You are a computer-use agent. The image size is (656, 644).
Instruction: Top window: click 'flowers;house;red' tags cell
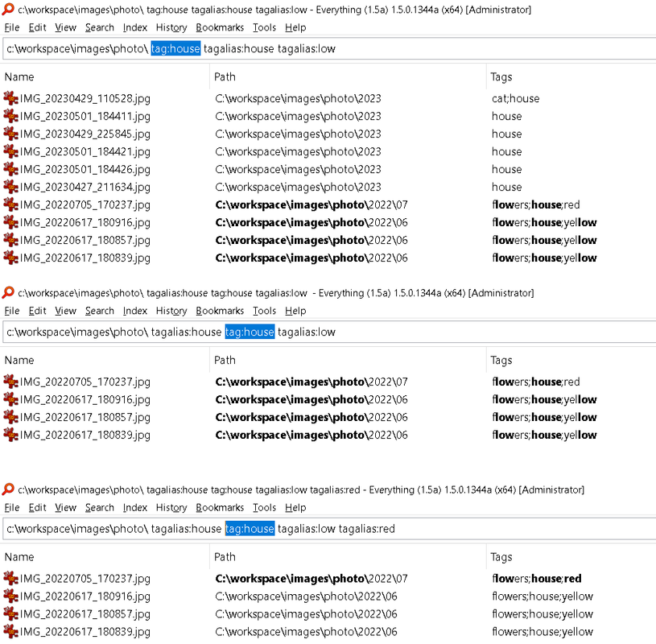[x=536, y=204]
